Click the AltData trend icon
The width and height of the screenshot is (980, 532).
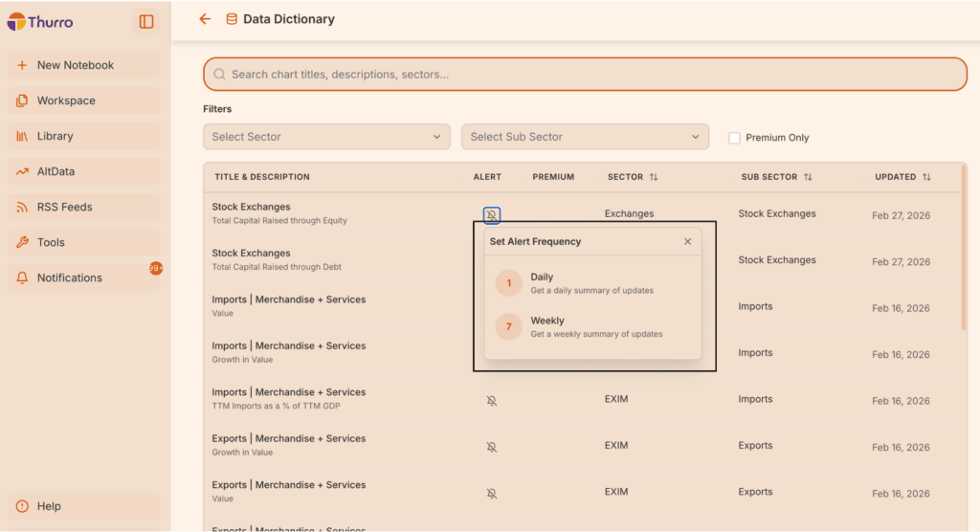(x=23, y=171)
